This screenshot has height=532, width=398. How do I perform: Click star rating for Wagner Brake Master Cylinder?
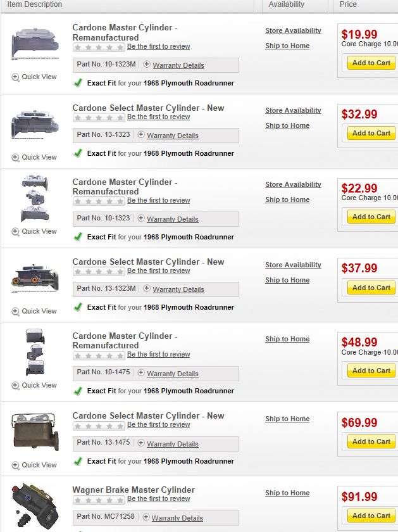[x=99, y=499]
